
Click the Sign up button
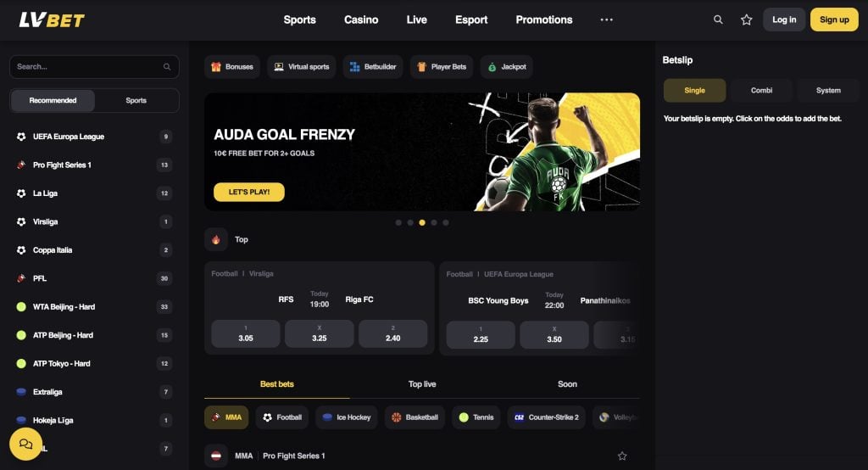(834, 20)
